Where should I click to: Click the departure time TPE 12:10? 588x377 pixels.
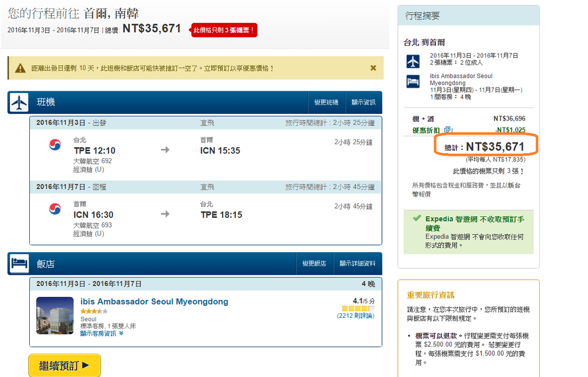tap(95, 151)
